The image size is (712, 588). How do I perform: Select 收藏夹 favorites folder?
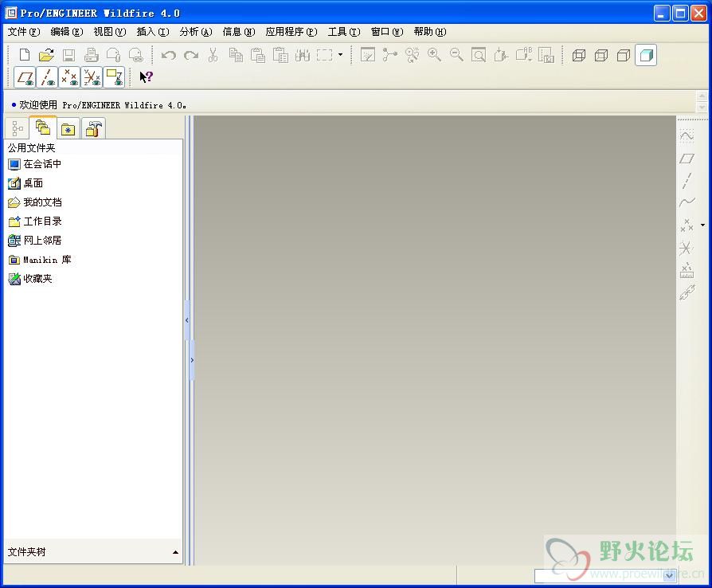[30, 279]
